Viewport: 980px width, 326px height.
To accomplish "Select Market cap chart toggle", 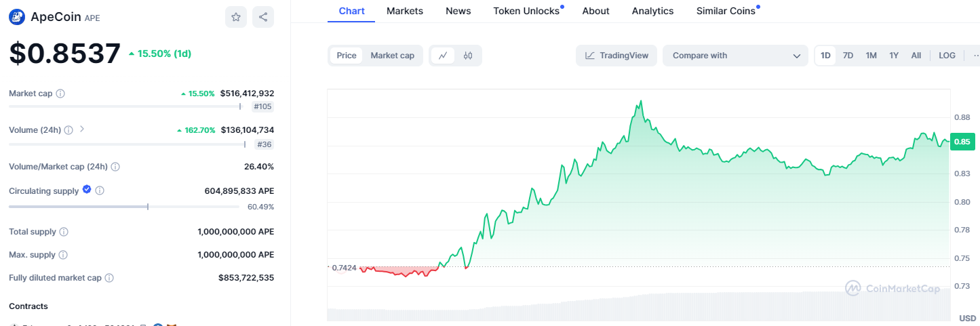I will click(392, 56).
